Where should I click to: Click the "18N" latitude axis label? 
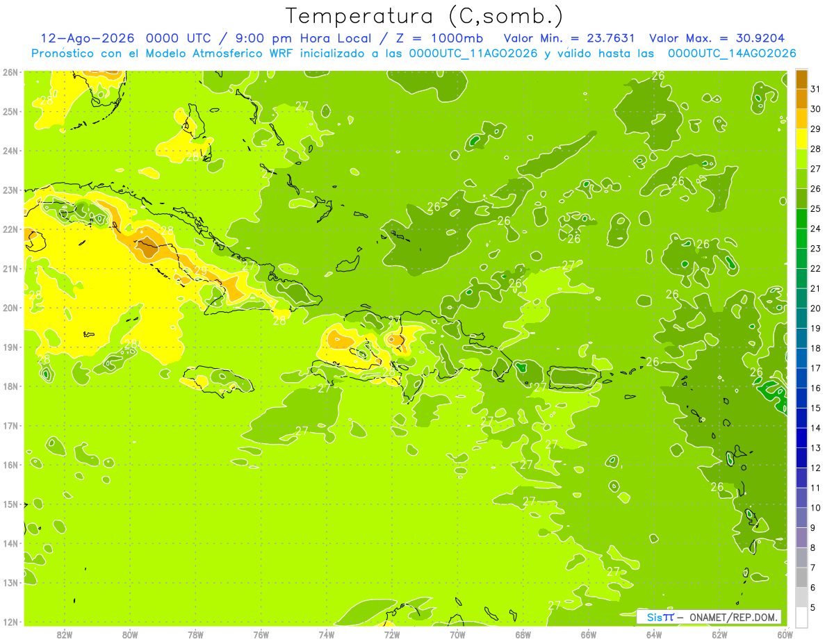[10, 386]
